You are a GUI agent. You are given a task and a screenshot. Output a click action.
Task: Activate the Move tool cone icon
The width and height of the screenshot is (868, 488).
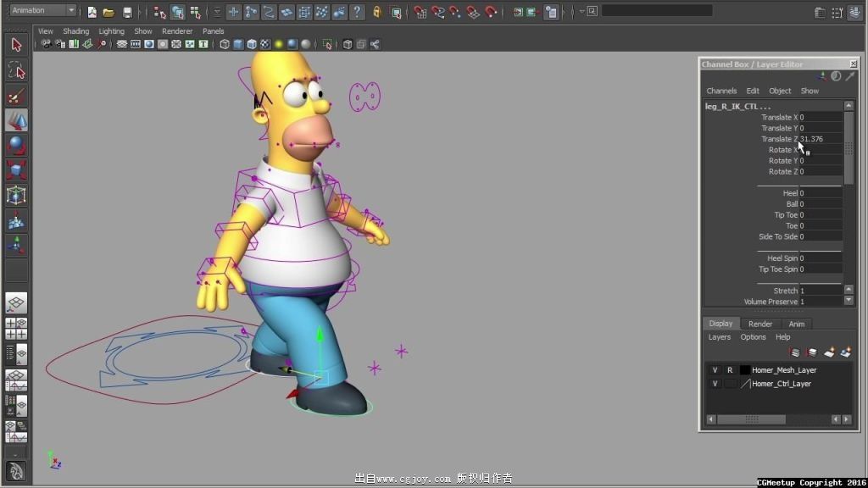pos(16,120)
